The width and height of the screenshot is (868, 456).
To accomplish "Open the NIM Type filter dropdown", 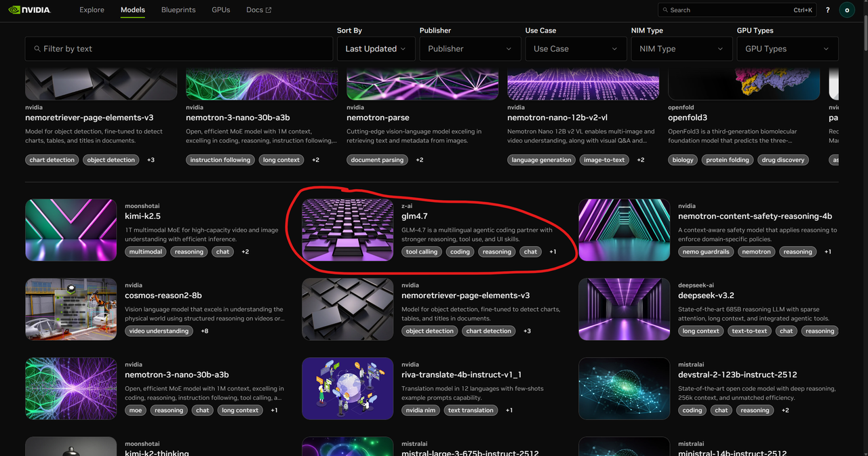I will click(682, 49).
